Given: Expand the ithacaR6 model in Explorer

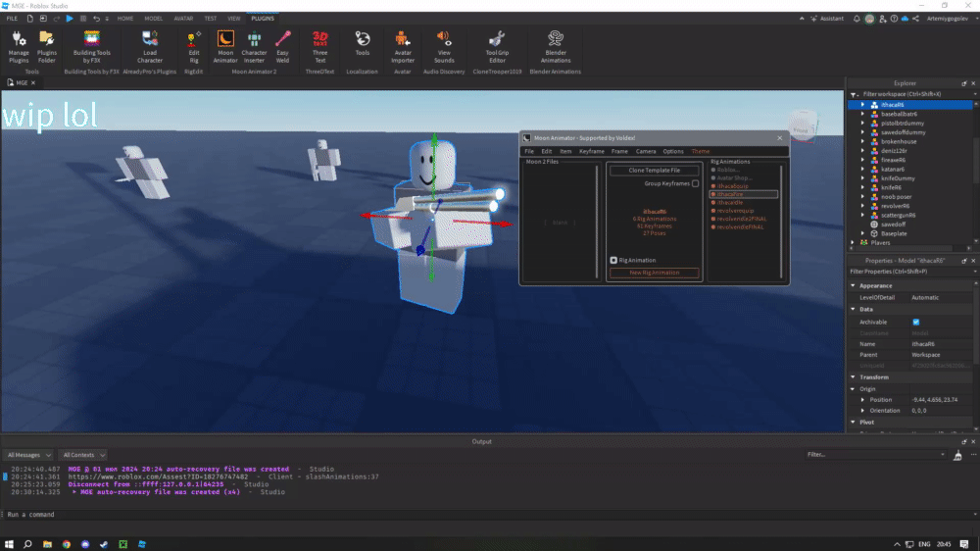Looking at the screenshot, I should click(862, 105).
